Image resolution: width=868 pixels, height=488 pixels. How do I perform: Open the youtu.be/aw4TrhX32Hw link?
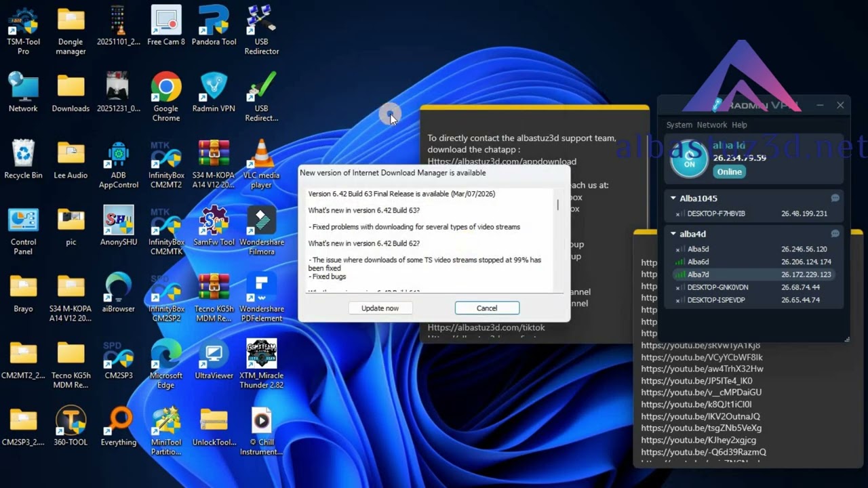point(702,369)
